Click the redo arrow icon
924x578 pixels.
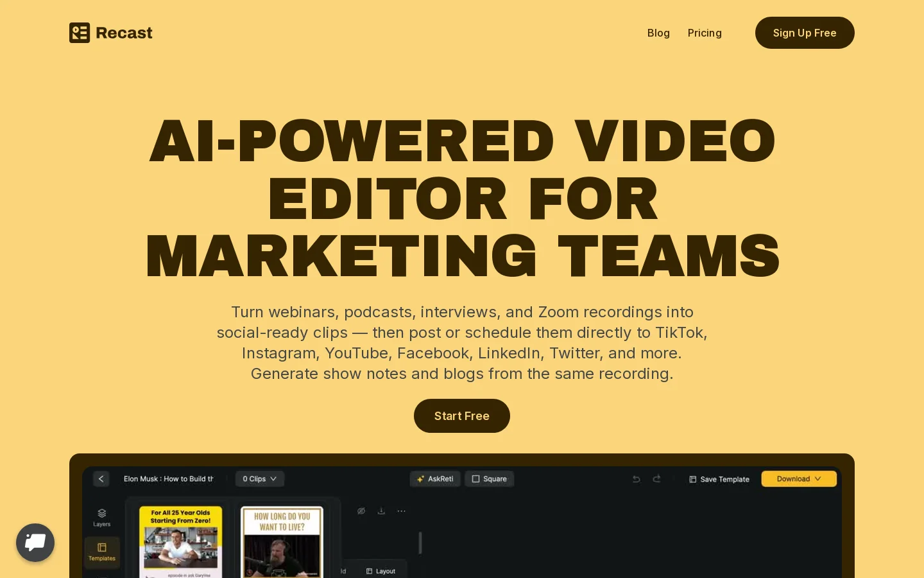pyautogui.click(x=657, y=479)
